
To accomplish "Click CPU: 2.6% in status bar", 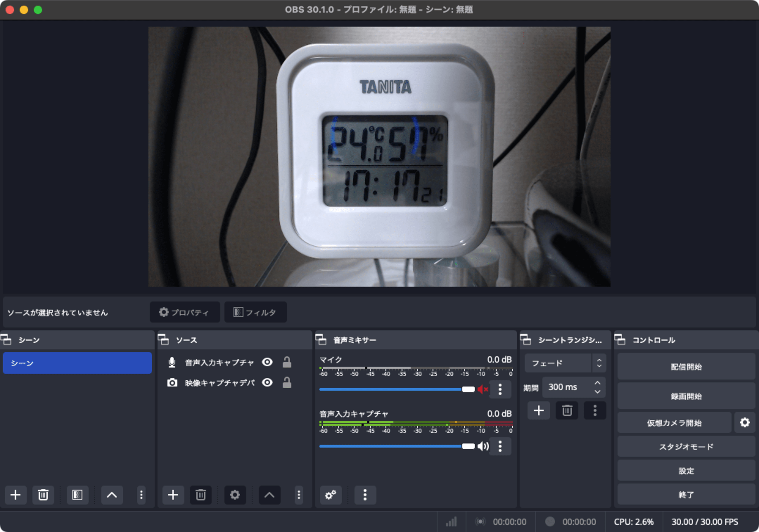I will 634,522.
